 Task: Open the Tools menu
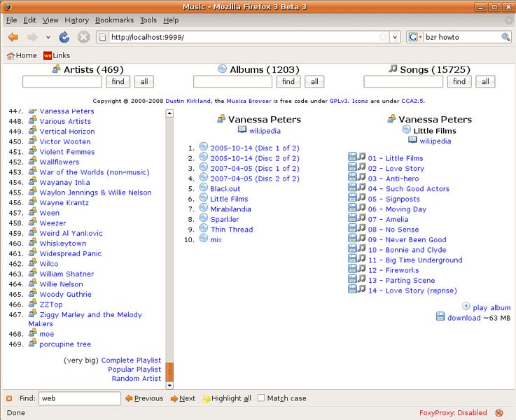pyautogui.click(x=148, y=20)
